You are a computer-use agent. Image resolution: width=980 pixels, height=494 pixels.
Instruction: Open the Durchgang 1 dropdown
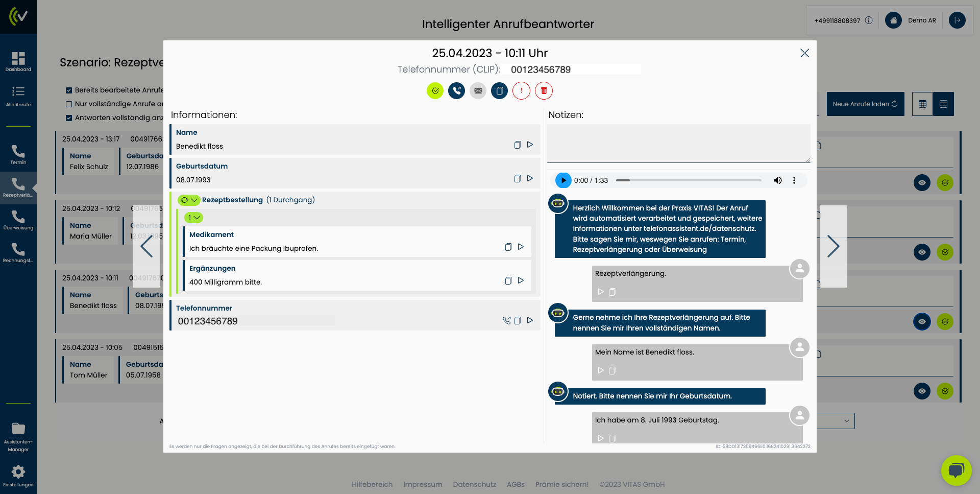point(193,218)
